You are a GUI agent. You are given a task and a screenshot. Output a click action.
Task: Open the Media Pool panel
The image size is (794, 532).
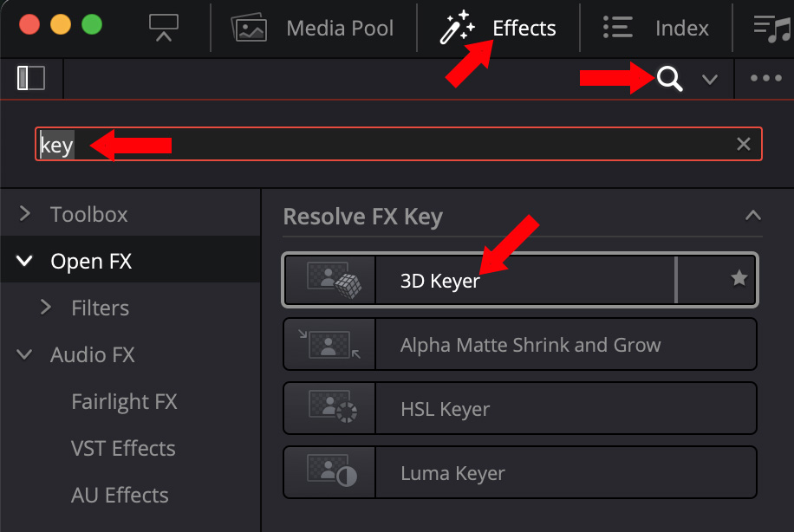[x=314, y=29]
